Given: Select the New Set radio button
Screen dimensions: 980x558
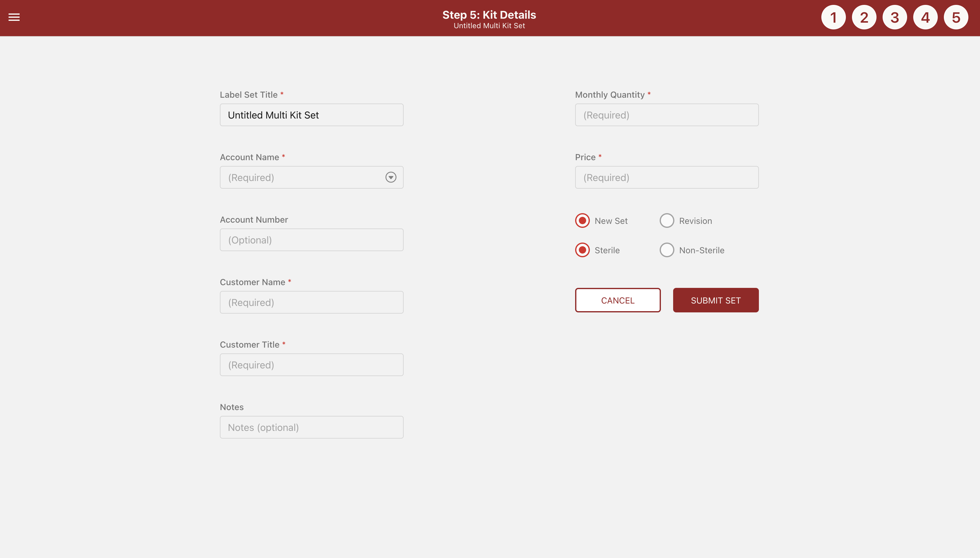Looking at the screenshot, I should pyautogui.click(x=582, y=221).
